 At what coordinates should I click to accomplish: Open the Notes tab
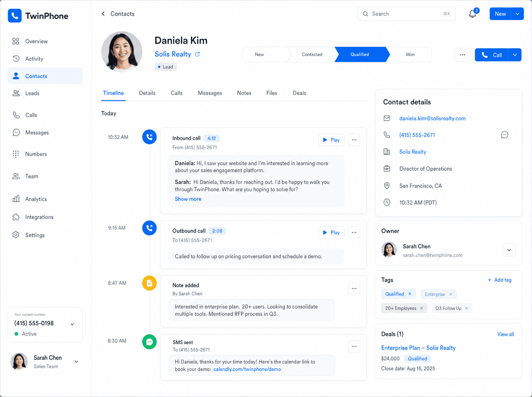click(x=244, y=93)
